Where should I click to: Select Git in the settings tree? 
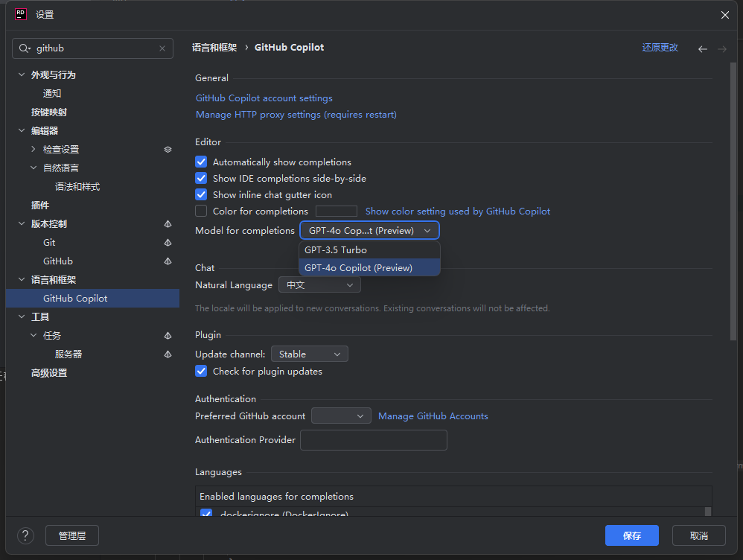click(49, 243)
